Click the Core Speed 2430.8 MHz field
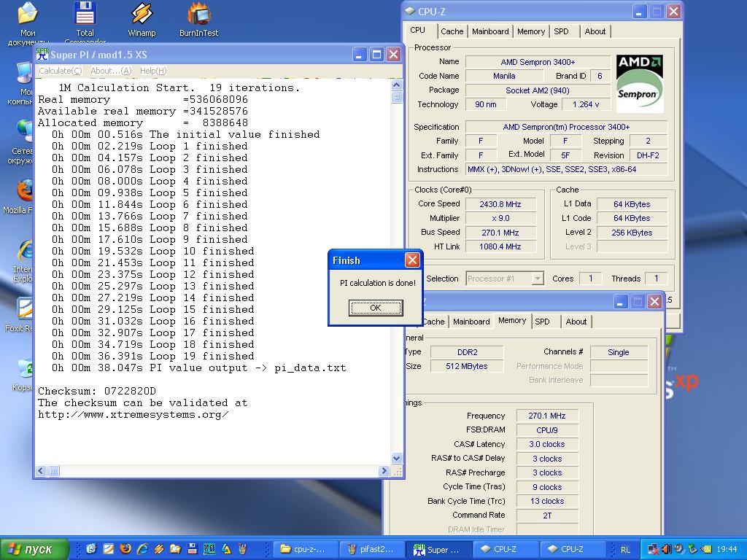747x560 pixels. click(x=500, y=204)
